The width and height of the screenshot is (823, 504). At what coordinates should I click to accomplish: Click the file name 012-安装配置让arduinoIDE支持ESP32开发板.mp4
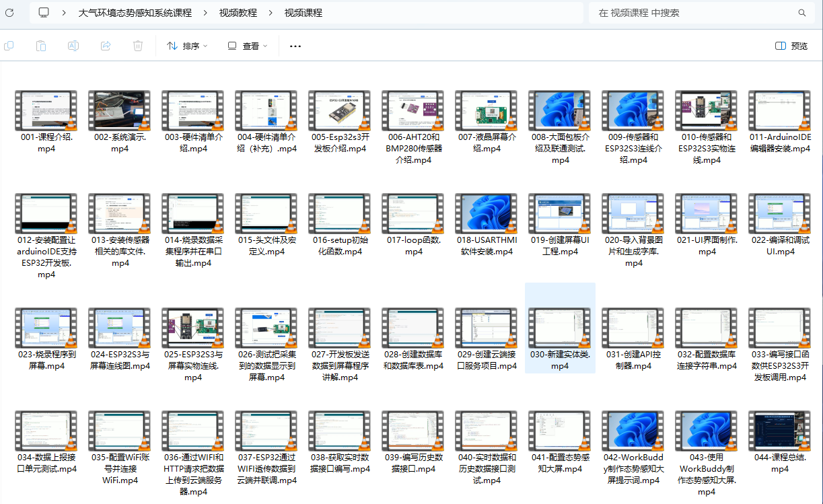tap(46, 257)
